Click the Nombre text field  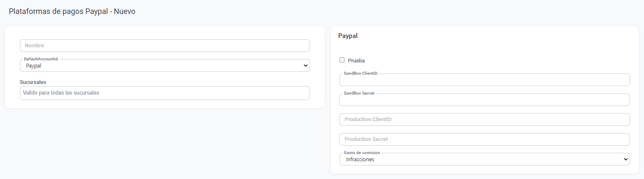click(165, 46)
